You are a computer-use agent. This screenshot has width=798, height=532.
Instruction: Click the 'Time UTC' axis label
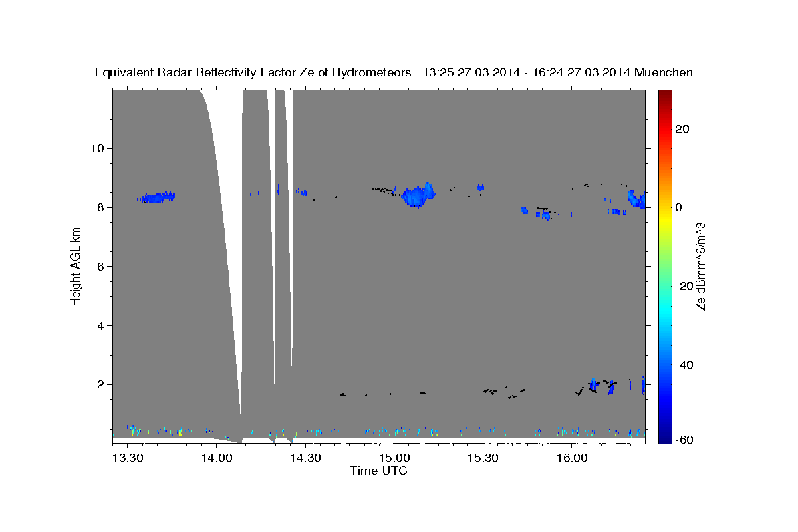(378, 471)
